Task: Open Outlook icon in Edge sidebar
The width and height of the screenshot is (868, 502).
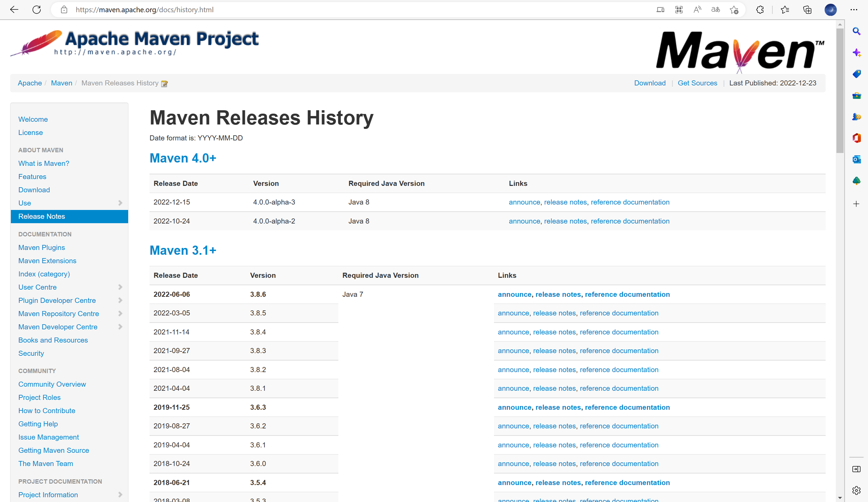Action: (x=856, y=159)
